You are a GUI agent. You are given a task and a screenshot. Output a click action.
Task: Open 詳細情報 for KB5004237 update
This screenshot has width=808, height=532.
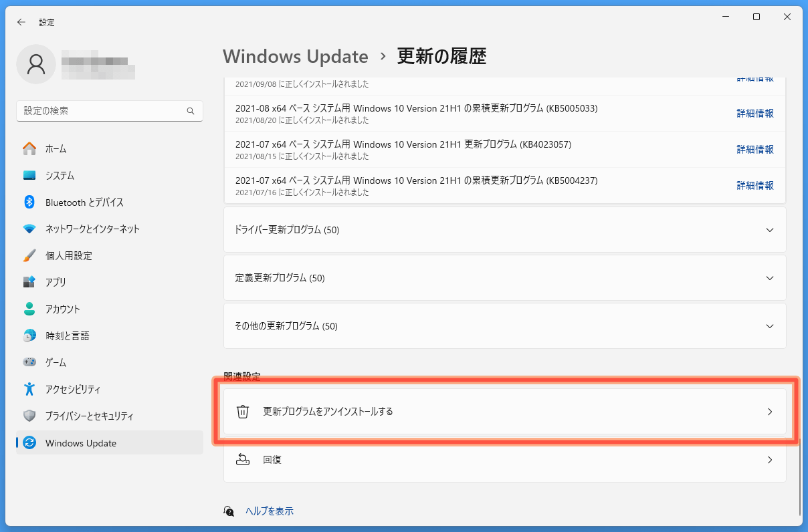pos(755,186)
